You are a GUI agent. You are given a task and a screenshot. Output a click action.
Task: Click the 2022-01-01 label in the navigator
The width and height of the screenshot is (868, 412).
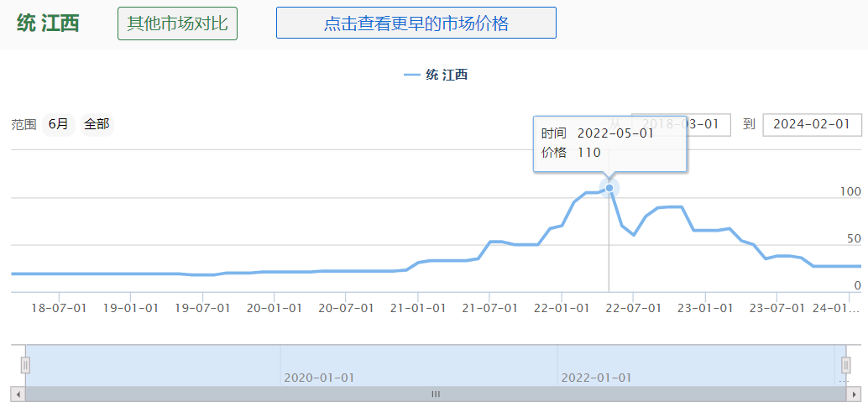point(596,378)
